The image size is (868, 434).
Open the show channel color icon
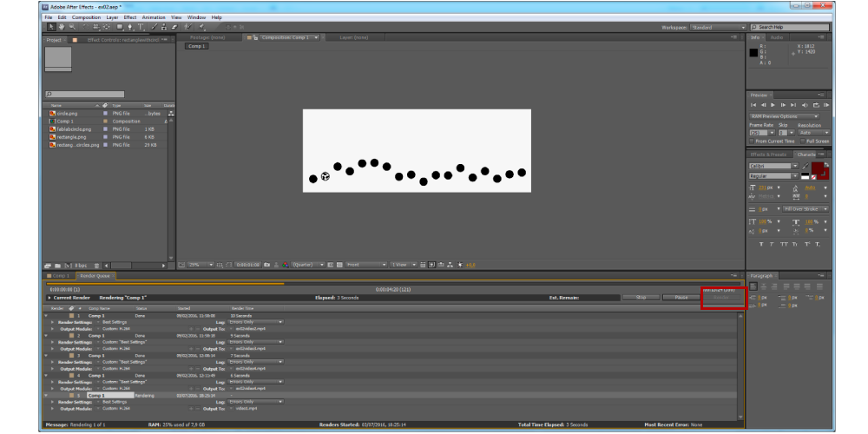(285, 265)
